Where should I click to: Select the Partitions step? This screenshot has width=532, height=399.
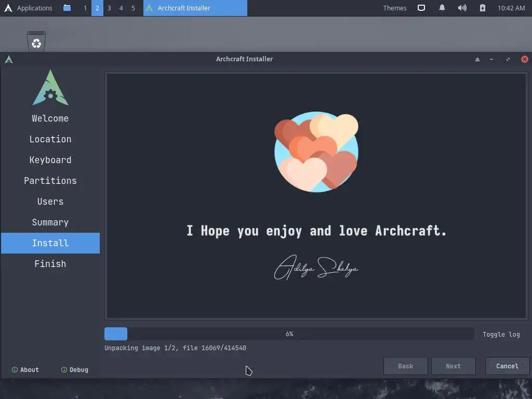coord(50,180)
